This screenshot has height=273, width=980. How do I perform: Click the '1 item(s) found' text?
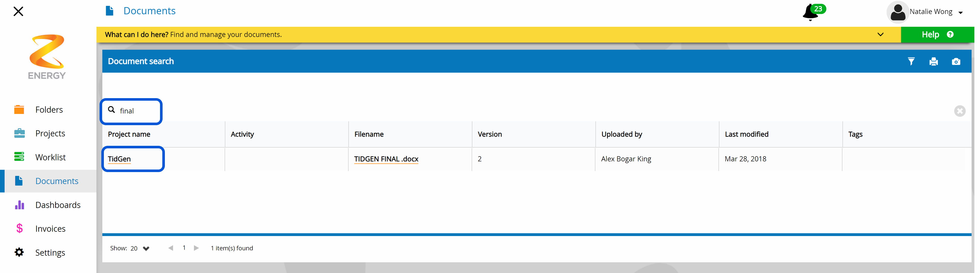coord(232,248)
